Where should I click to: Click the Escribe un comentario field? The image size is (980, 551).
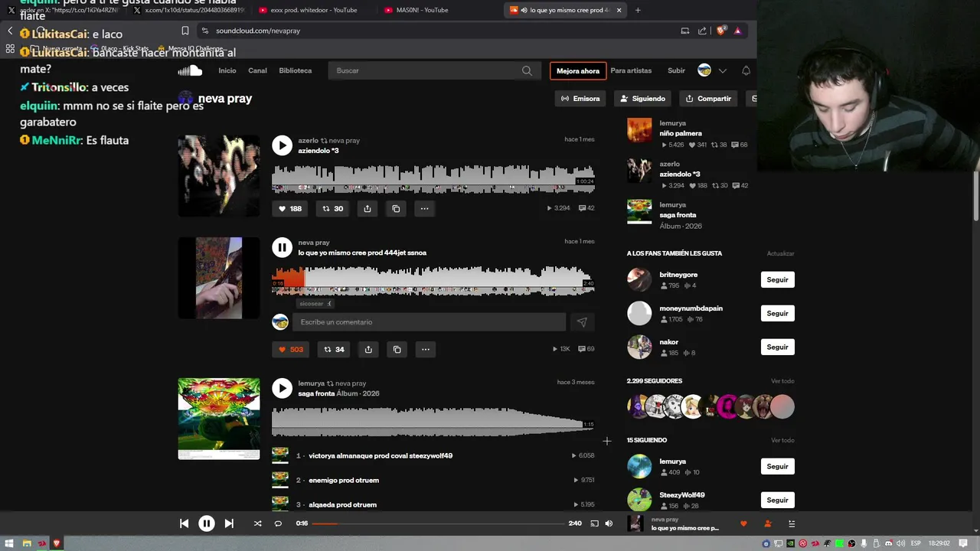point(429,322)
